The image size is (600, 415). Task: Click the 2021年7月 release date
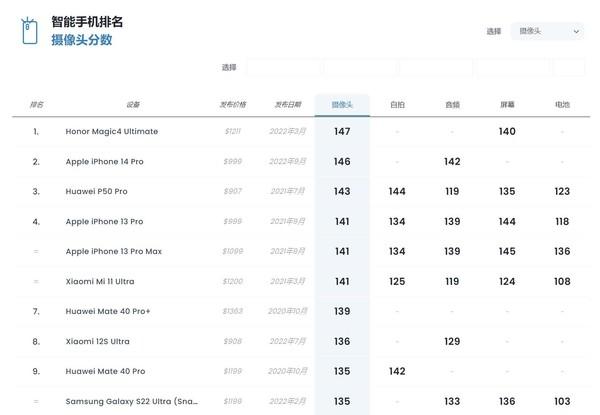288,191
